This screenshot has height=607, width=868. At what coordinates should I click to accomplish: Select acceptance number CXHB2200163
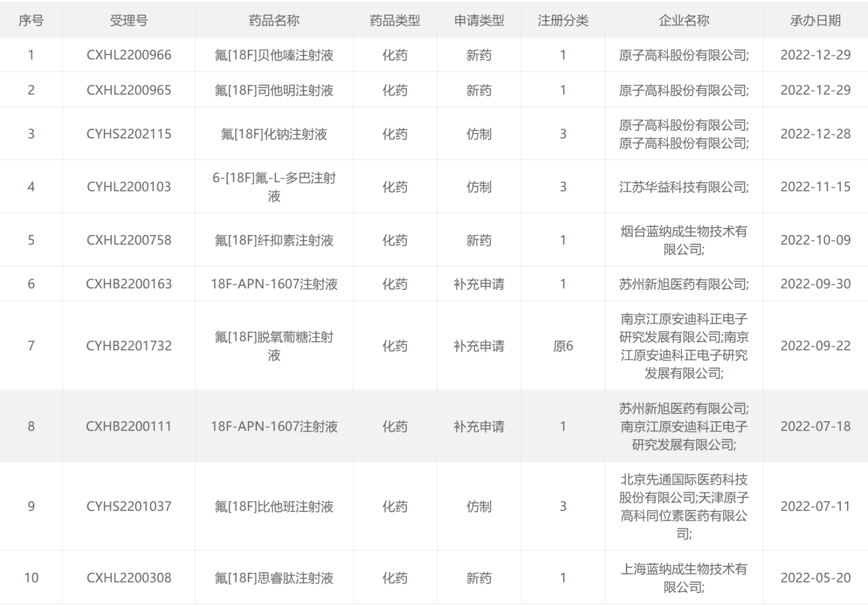[x=129, y=284]
